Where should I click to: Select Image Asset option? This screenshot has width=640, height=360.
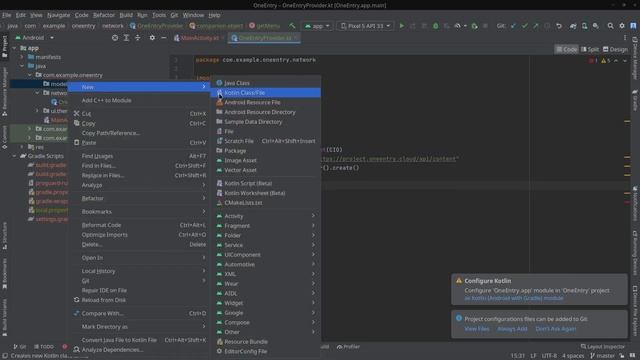[265, 160]
